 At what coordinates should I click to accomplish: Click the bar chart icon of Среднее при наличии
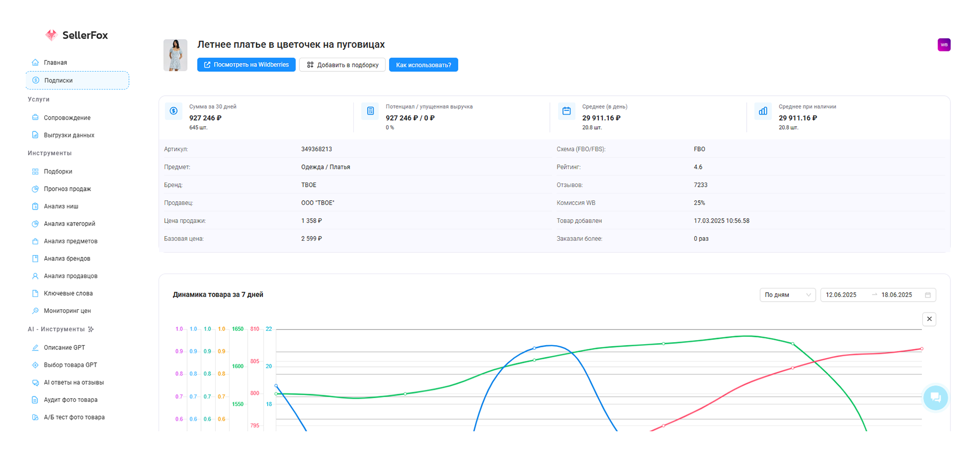[763, 111]
